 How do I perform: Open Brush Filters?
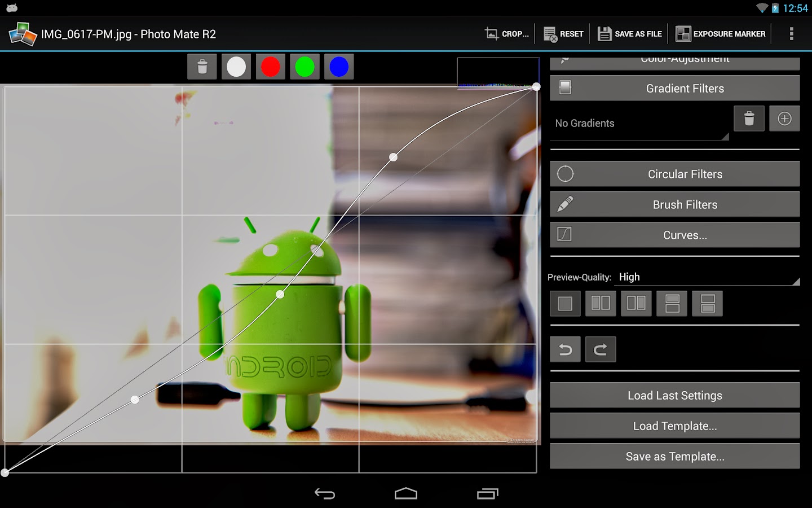pyautogui.click(x=674, y=204)
